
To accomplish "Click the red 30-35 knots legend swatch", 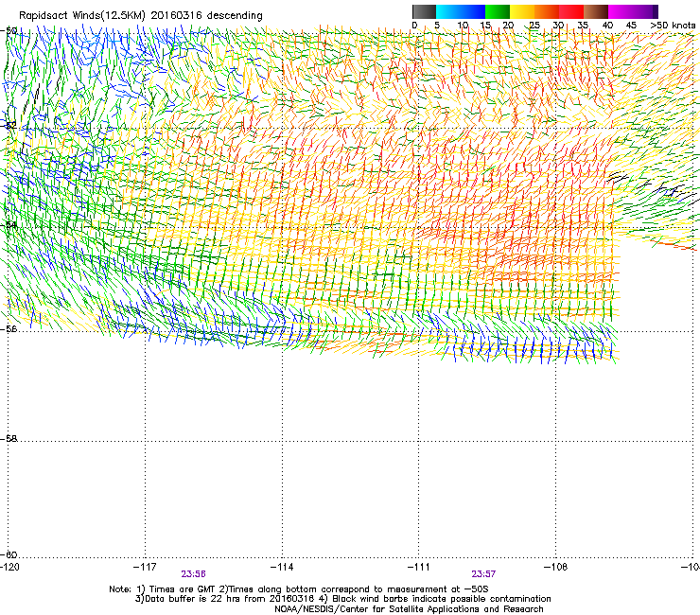I will (571, 11).
